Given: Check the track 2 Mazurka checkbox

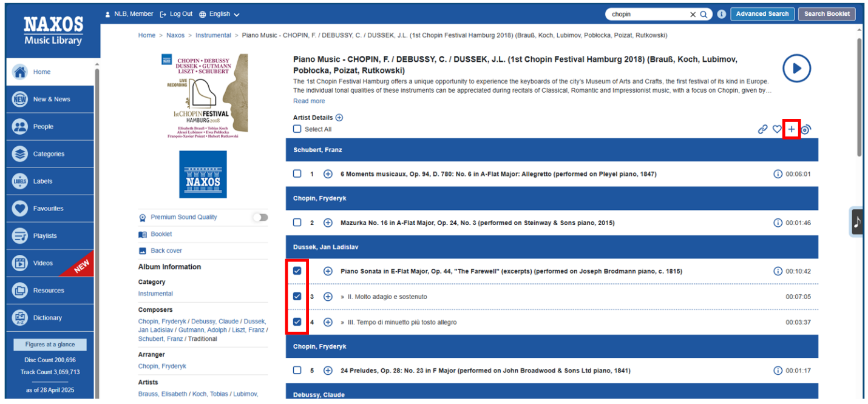Looking at the screenshot, I should 297,223.
